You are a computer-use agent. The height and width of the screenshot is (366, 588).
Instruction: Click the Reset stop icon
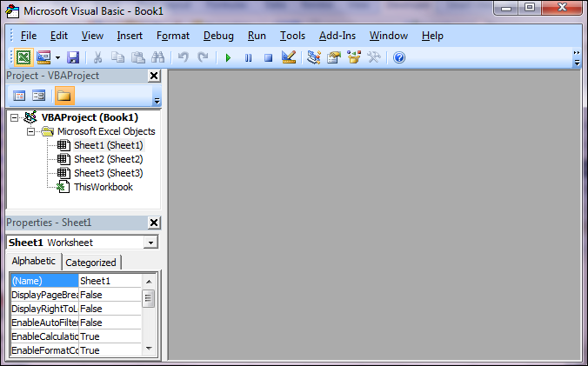point(268,57)
